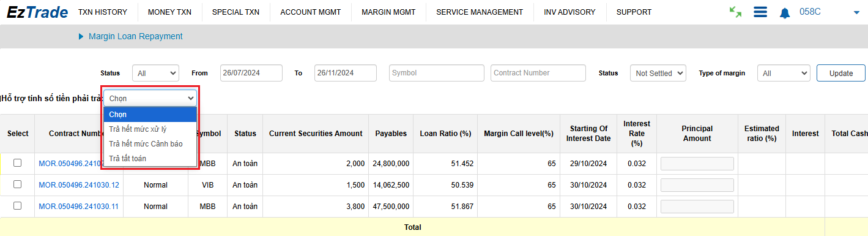Click Principal Amount field for VIB row
Viewport: 868px width, 236px height.
tap(697, 185)
